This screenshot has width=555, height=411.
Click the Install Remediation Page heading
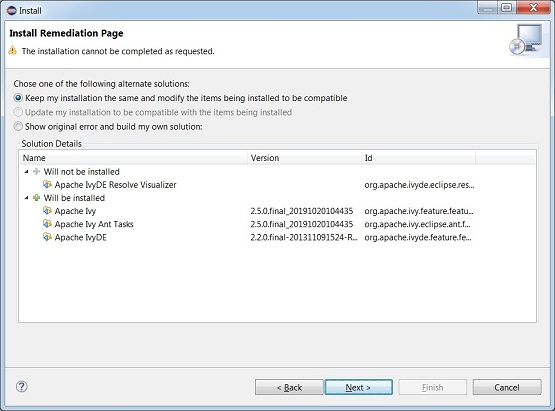[66, 33]
